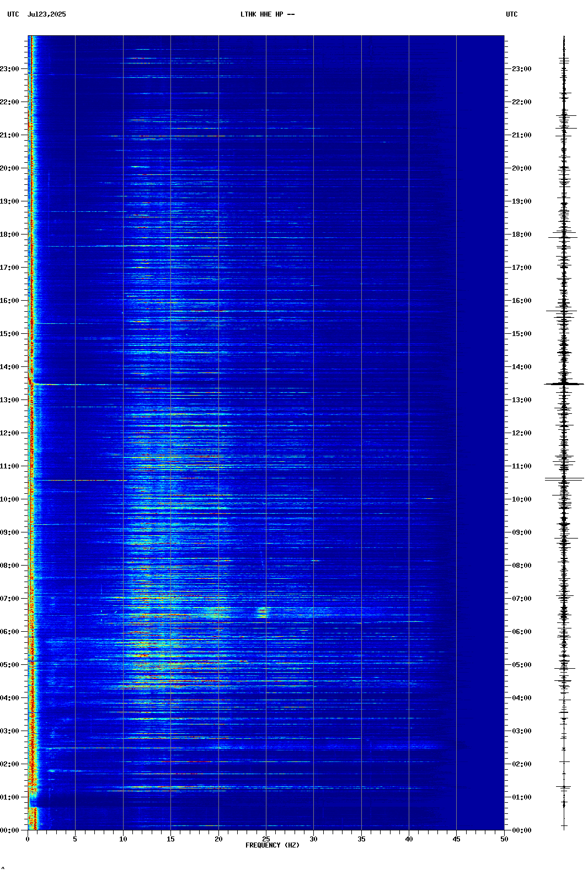Click the 16:00 label on right axis
The height and width of the screenshot is (874, 588).
(x=522, y=301)
